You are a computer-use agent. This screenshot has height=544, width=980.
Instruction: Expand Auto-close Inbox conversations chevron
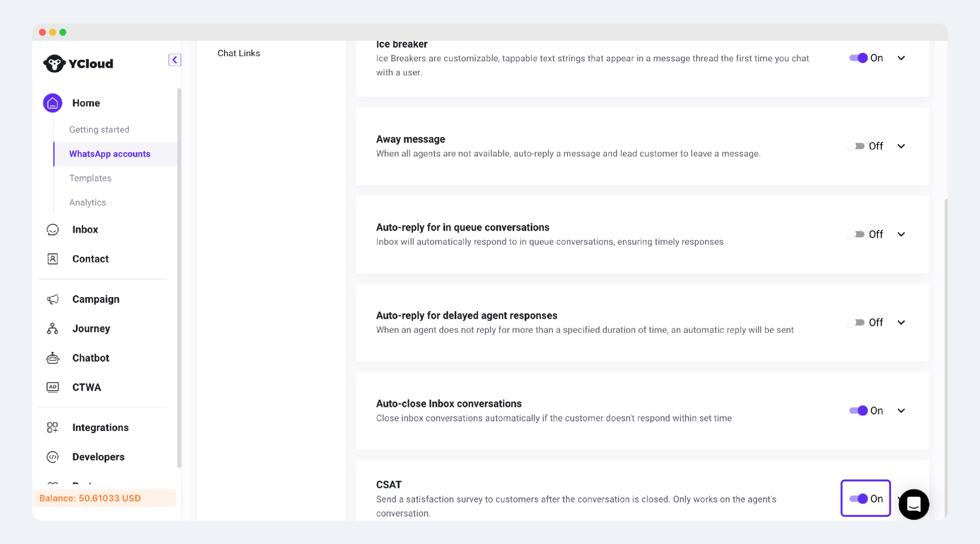[901, 411]
